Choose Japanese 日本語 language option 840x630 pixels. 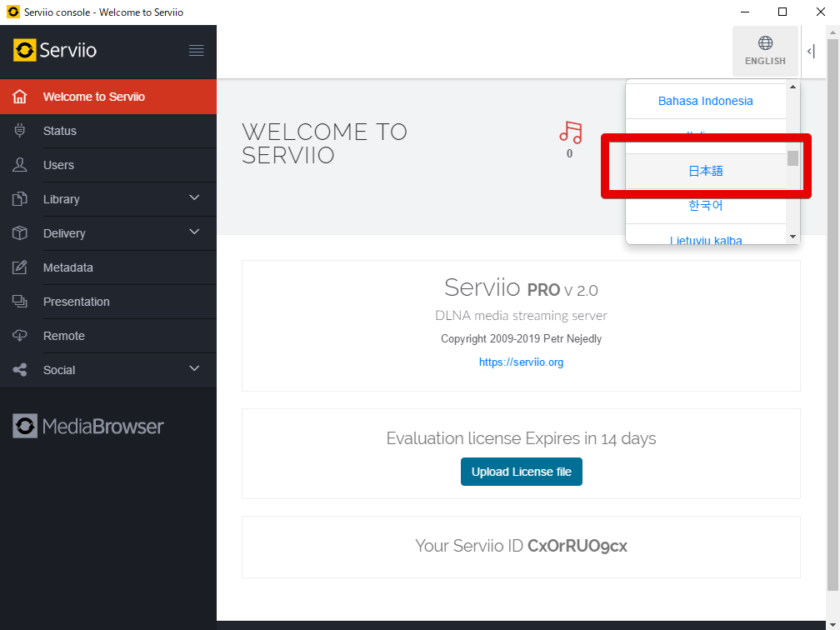[x=706, y=171]
